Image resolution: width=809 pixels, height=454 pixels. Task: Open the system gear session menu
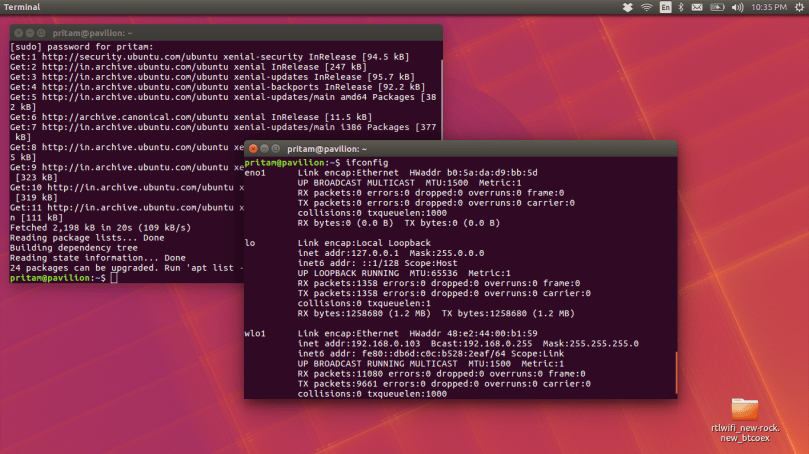[799, 7]
